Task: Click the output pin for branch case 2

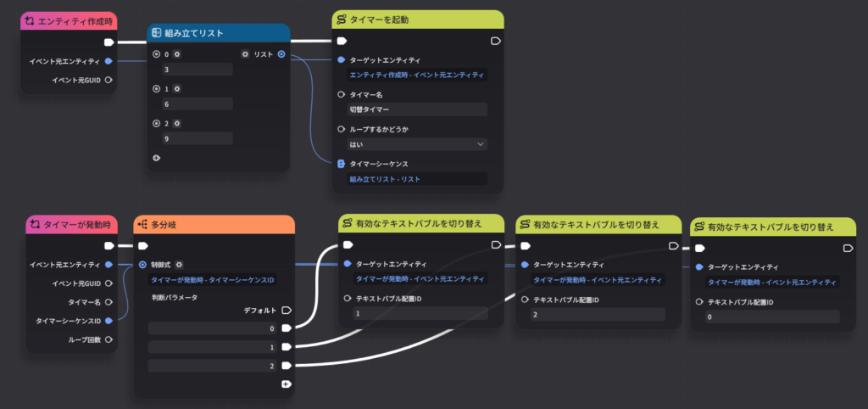Action: tap(287, 366)
